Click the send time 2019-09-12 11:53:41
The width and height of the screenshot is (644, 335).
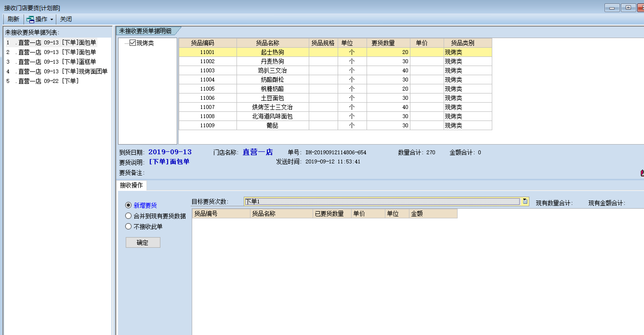coord(333,162)
